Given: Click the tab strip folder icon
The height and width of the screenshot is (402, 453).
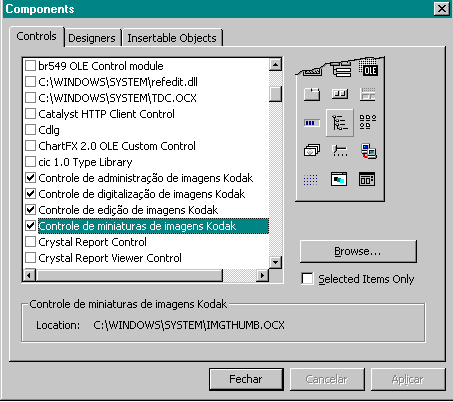Looking at the screenshot, I should point(312,94).
